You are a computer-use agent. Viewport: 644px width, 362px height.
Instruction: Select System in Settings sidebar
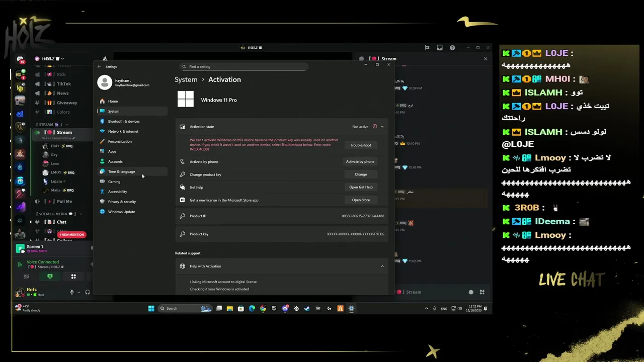pyautogui.click(x=132, y=111)
